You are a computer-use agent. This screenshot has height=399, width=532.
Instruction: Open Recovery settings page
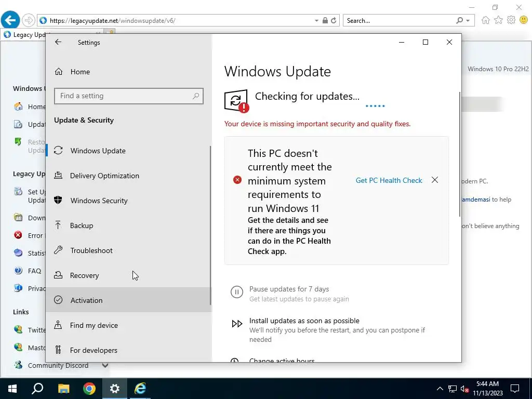click(129, 275)
